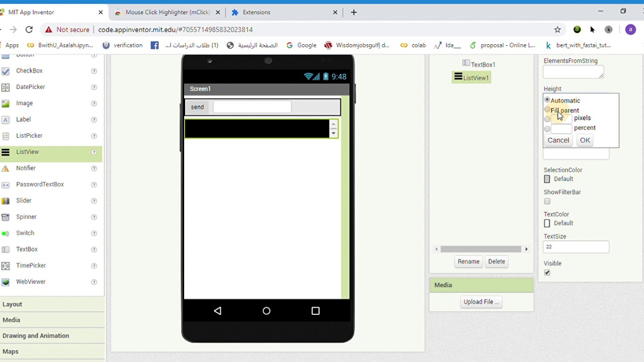Select the WebViewer component in palette
The height and width of the screenshot is (362, 644).
click(x=31, y=282)
